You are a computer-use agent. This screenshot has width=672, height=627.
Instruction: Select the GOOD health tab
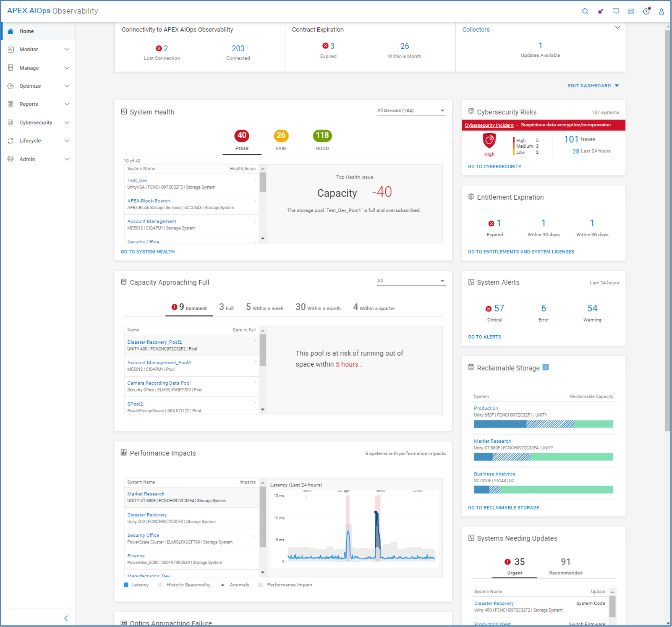[322, 141]
